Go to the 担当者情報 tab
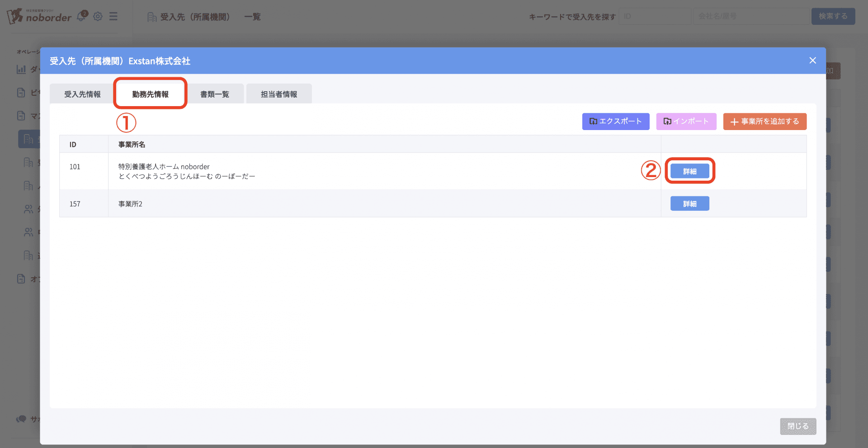This screenshot has height=448, width=868. pos(279,94)
